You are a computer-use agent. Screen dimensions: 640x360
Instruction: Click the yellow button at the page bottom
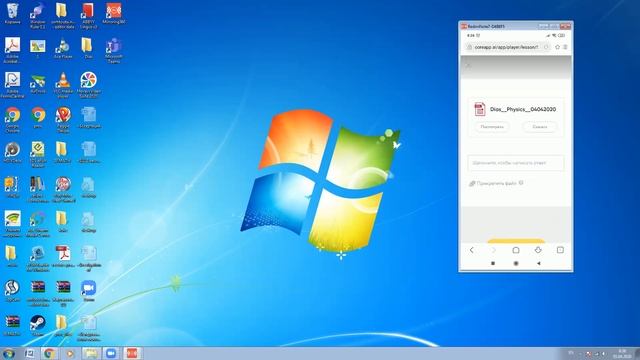(516, 241)
